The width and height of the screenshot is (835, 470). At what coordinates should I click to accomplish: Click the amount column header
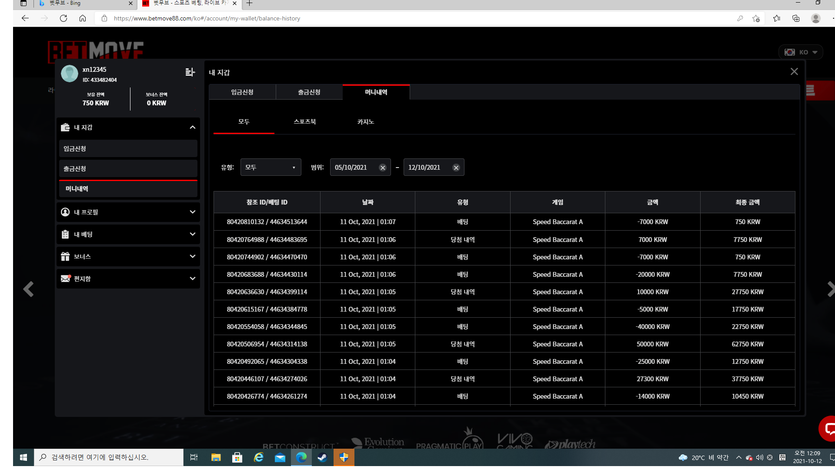(653, 202)
